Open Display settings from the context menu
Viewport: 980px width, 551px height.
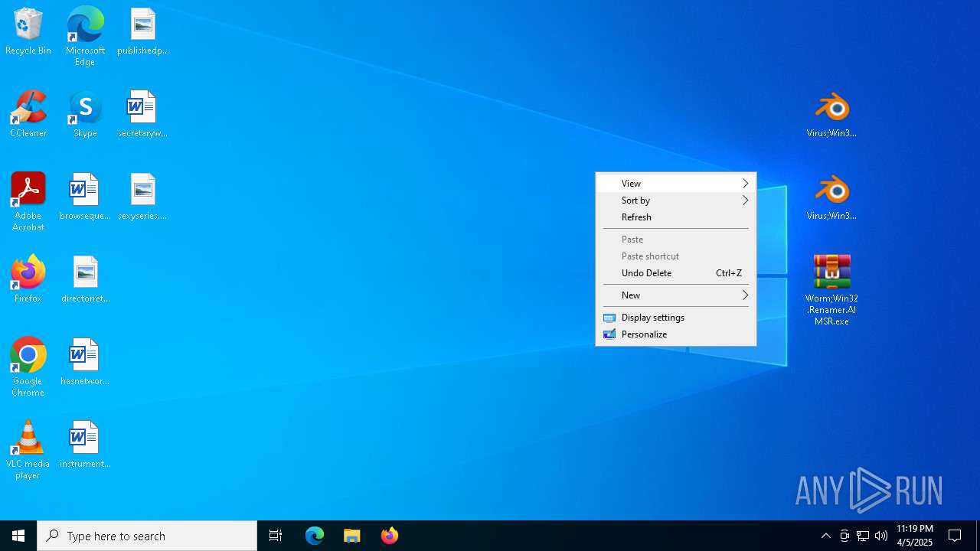click(x=676, y=318)
